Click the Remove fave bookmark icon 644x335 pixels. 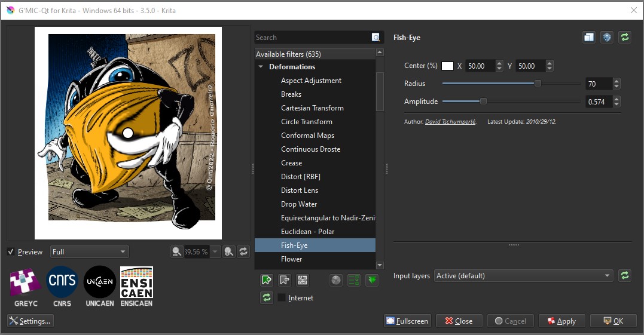click(285, 280)
